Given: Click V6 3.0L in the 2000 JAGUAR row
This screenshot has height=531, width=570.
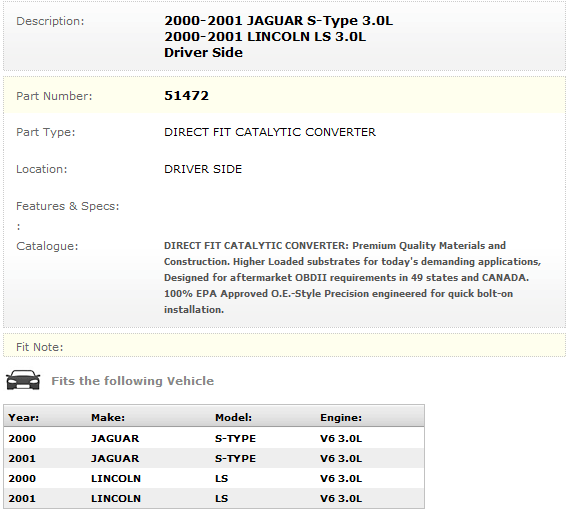Looking at the screenshot, I should pos(341,438).
